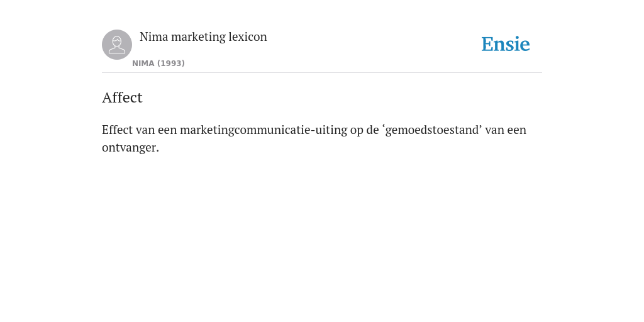Screen dimensions: 644x322
Task: Click the NIMA (1993) source label
Action: (x=158, y=64)
